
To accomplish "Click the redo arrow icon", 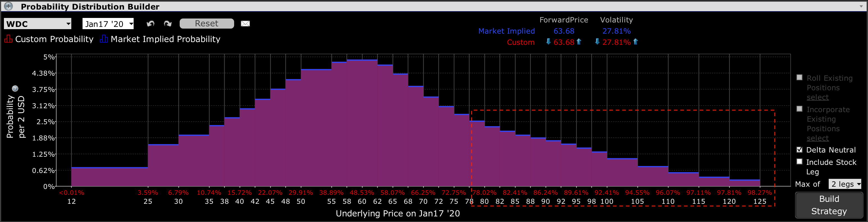I will point(168,24).
